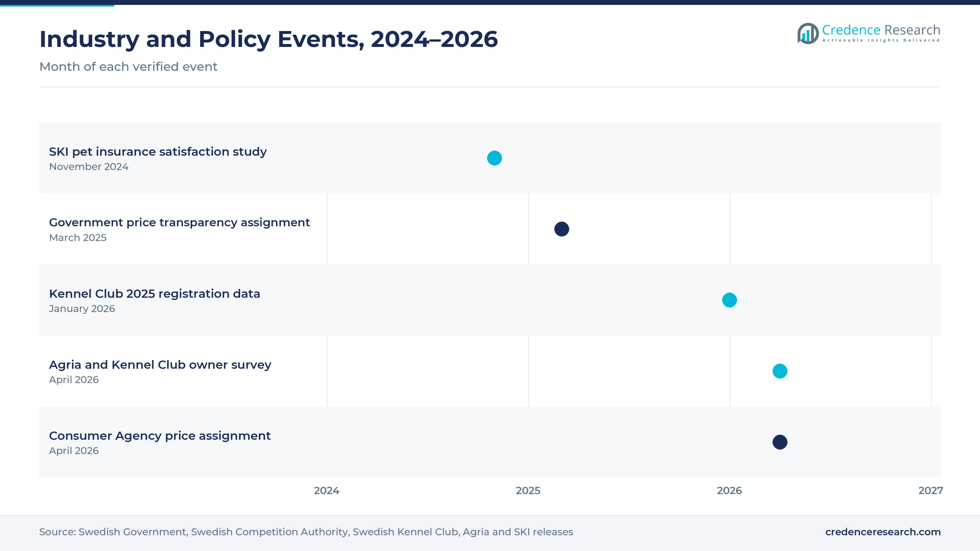Screen dimensions: 980x551
Task: Click the 'Actionable Insights Delivered' tagline
Action: (x=881, y=40)
